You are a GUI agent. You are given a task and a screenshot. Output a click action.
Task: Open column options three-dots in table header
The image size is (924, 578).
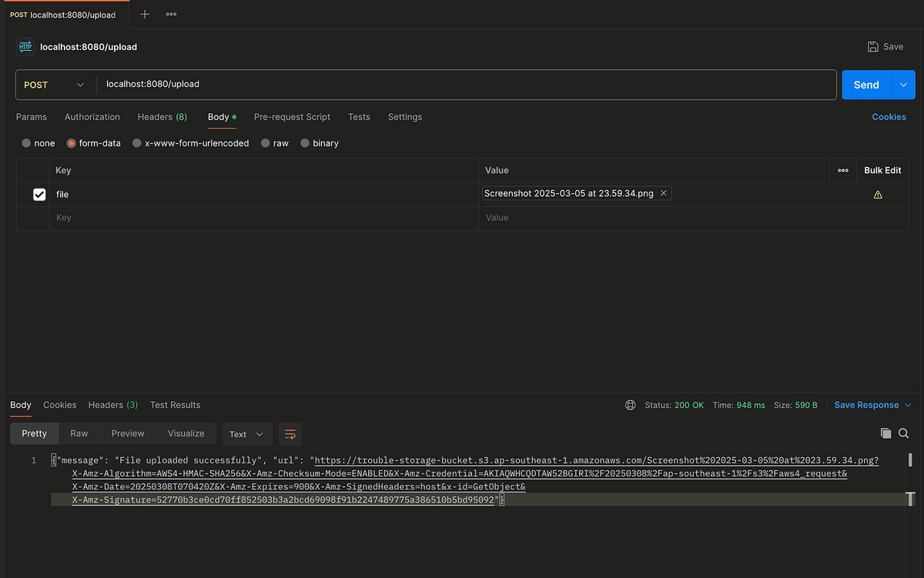843,170
